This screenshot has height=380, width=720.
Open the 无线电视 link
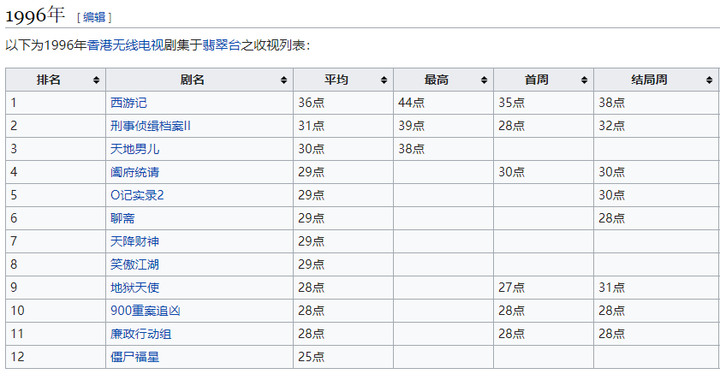(x=138, y=45)
